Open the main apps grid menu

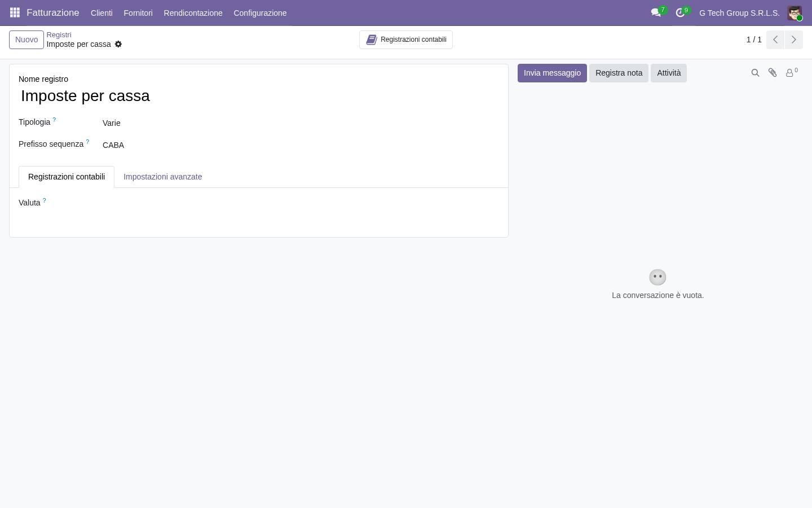[15, 12]
